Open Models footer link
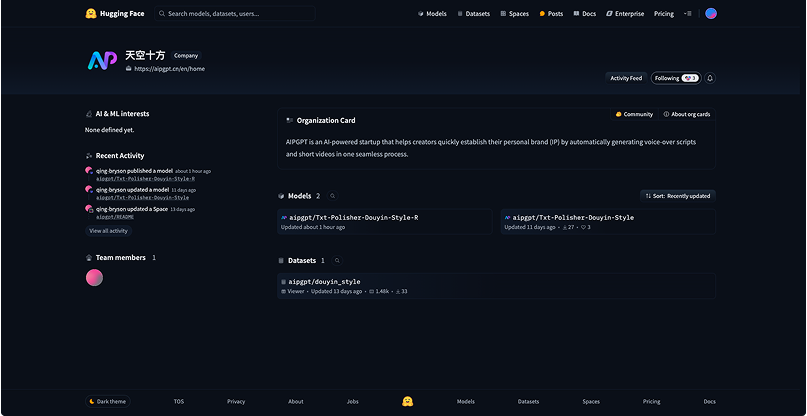This screenshot has width=807, height=416. pyautogui.click(x=466, y=402)
